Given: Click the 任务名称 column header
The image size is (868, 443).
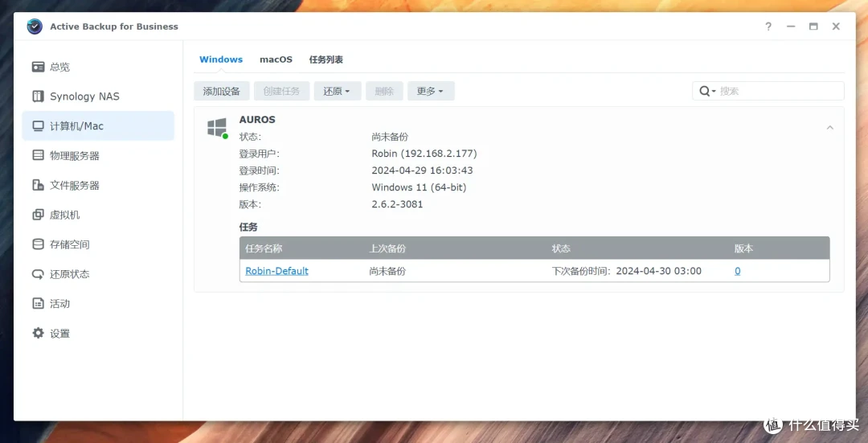Looking at the screenshot, I should pos(264,248).
